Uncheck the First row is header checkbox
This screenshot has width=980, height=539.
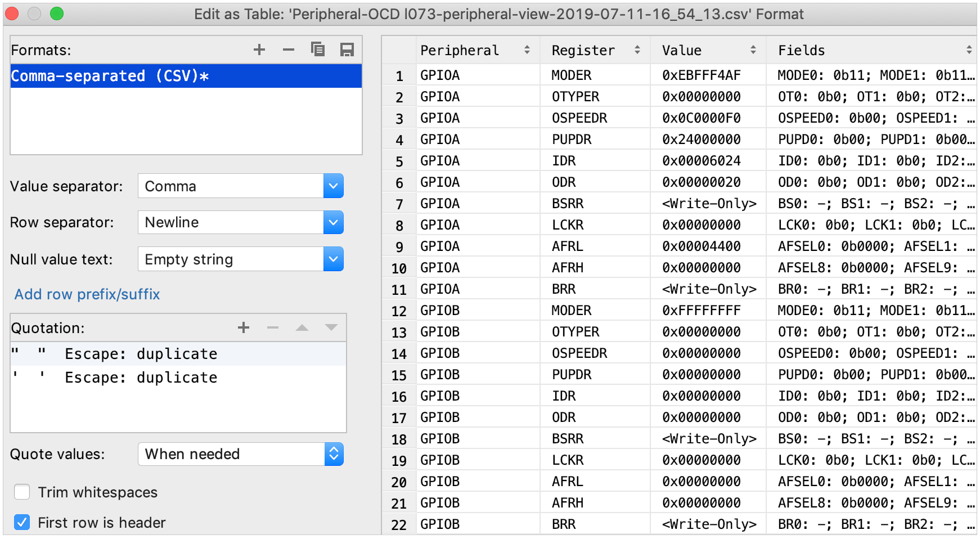point(21,522)
